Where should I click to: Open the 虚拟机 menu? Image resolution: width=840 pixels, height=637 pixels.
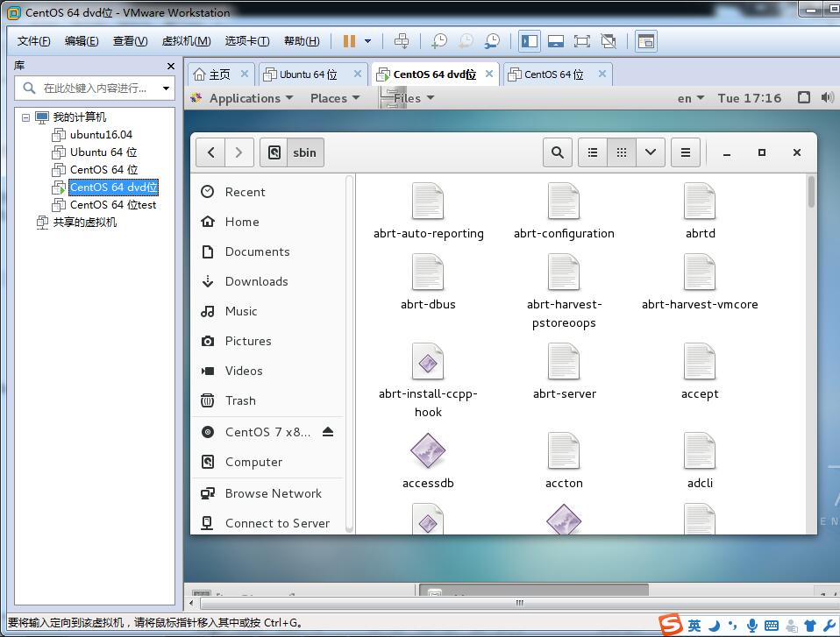186,40
